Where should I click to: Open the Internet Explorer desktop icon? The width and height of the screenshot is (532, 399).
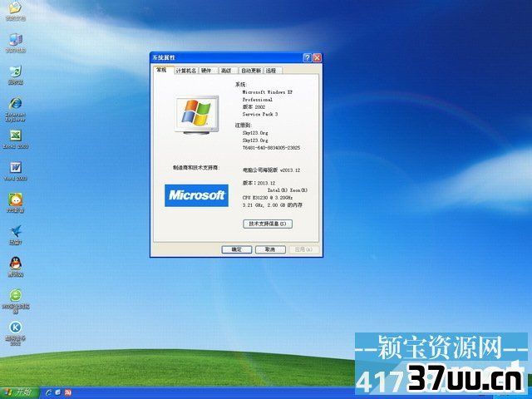click(16, 109)
